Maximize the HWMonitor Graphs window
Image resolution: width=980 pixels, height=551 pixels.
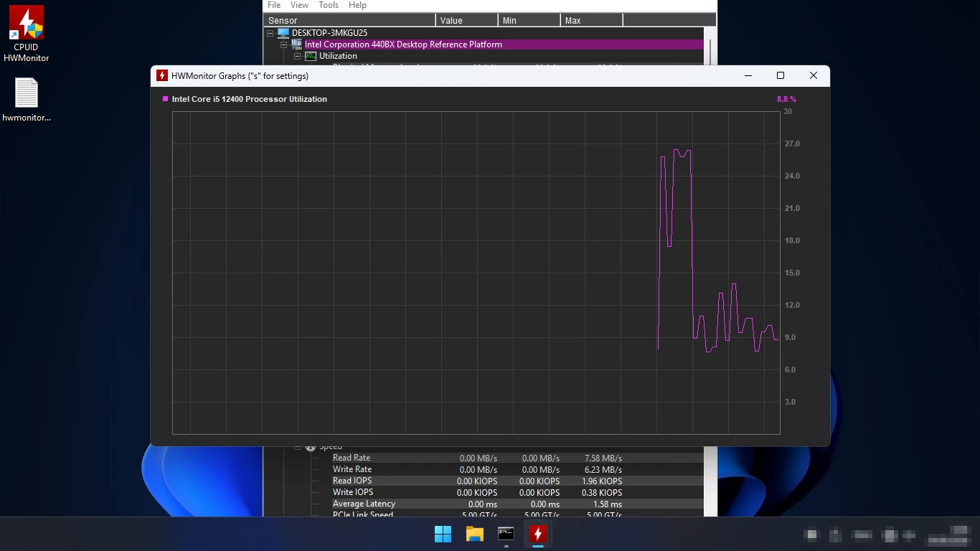click(781, 76)
